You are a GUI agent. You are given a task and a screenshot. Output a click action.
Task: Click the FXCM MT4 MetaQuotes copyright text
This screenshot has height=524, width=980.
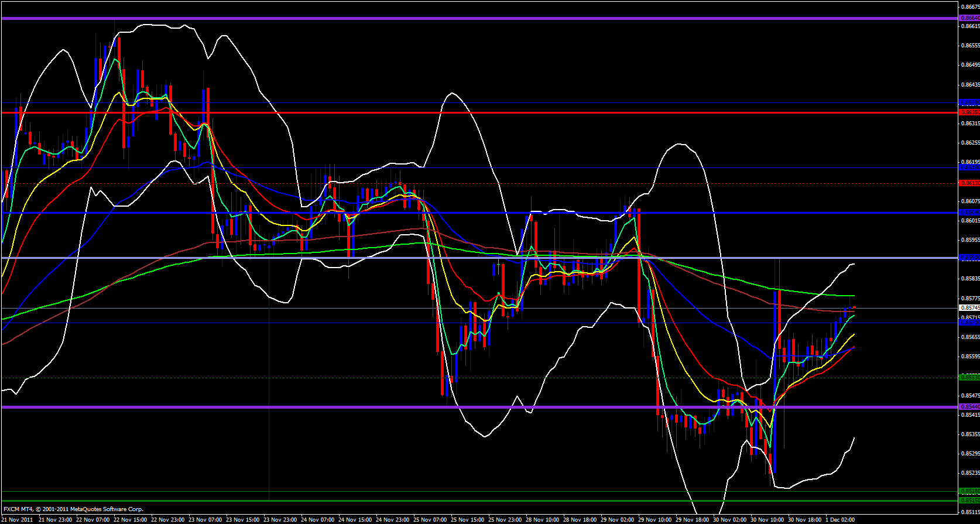click(73, 509)
